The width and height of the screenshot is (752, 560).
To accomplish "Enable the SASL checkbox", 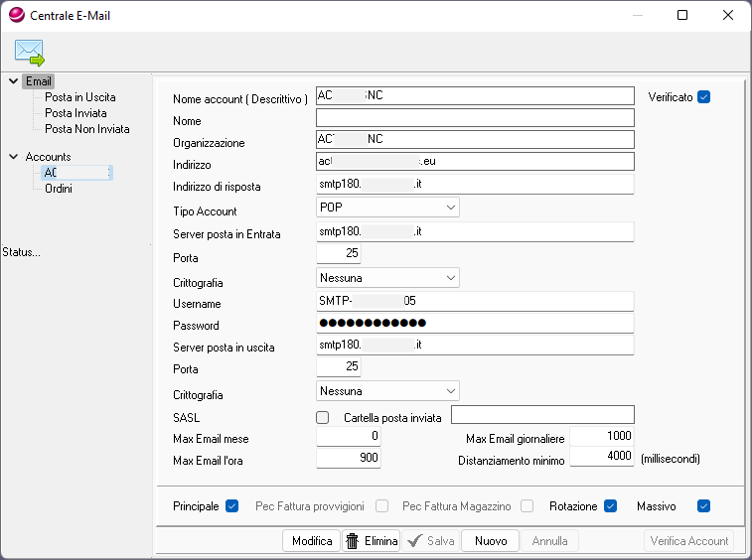I will 322,418.
